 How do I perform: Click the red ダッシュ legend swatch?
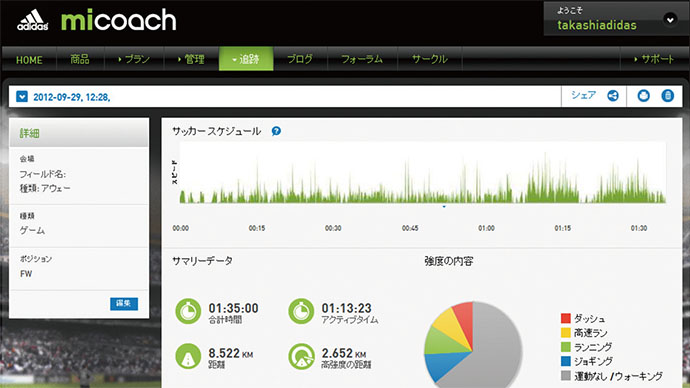(x=566, y=318)
